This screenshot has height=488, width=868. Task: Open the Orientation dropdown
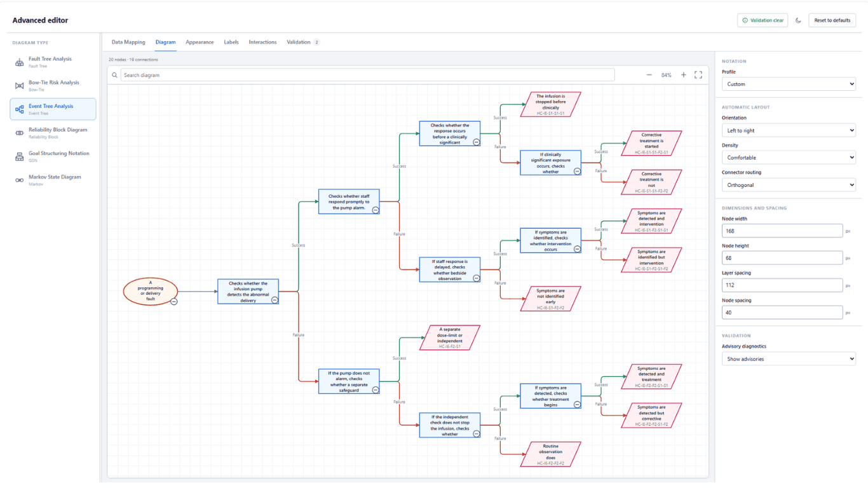pos(789,130)
